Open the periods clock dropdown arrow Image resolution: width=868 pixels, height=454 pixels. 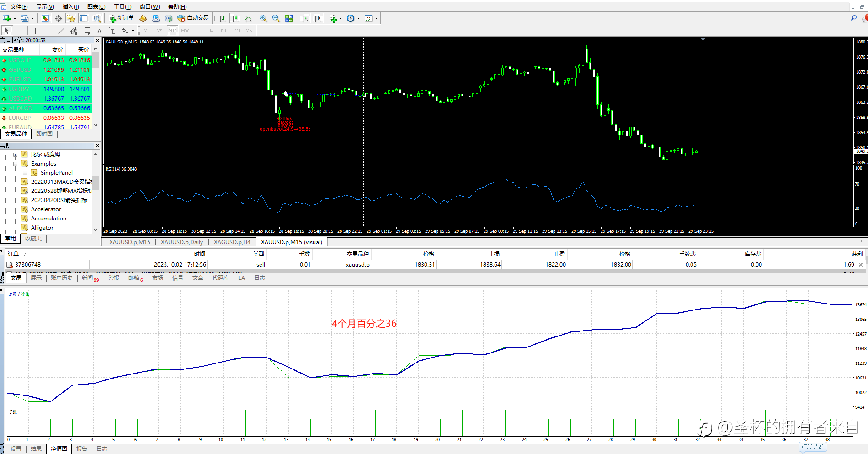pyautogui.click(x=358, y=19)
